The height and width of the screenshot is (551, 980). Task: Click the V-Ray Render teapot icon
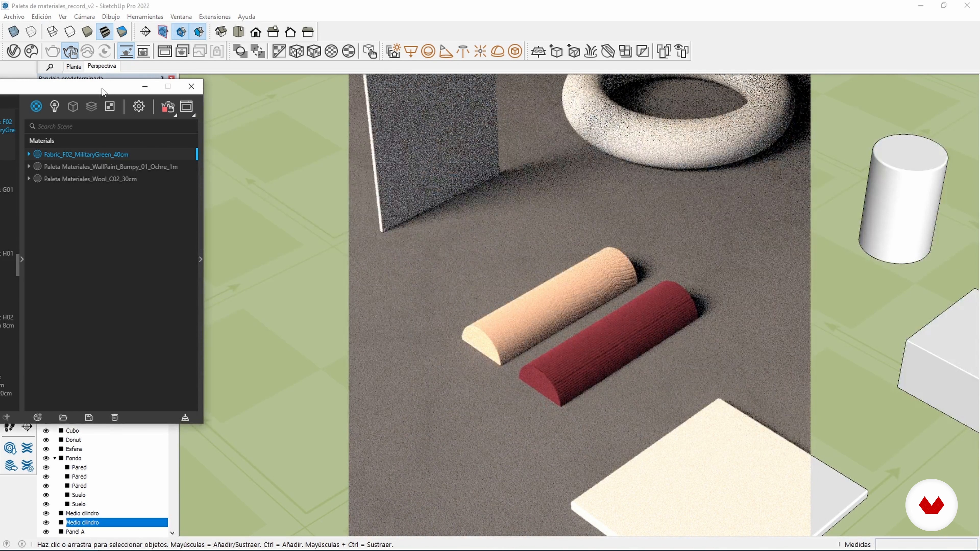pyautogui.click(x=53, y=51)
